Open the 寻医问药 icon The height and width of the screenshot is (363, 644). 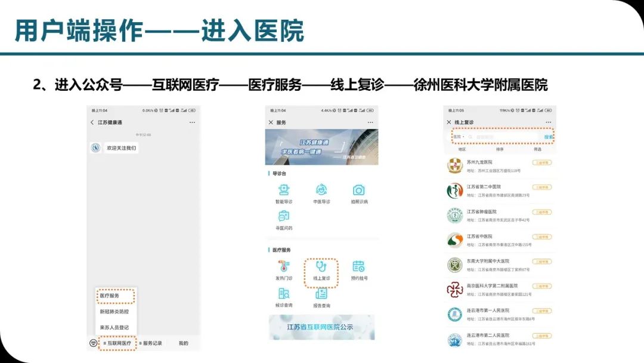click(x=284, y=217)
